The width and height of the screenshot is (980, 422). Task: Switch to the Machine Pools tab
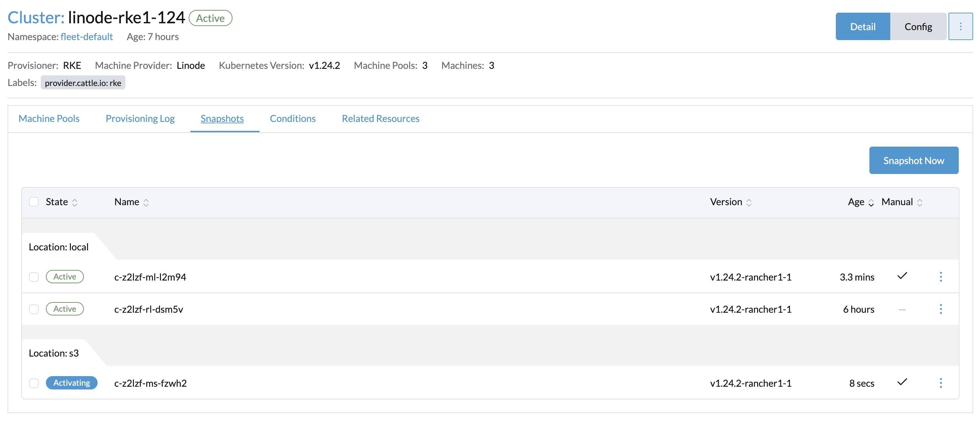tap(49, 118)
